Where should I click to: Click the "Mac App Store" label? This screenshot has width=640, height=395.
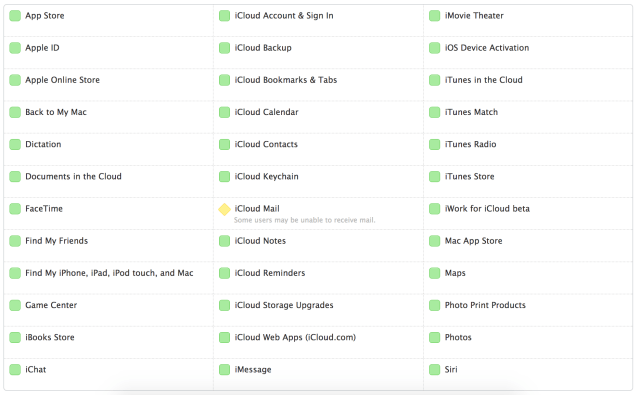473,241
